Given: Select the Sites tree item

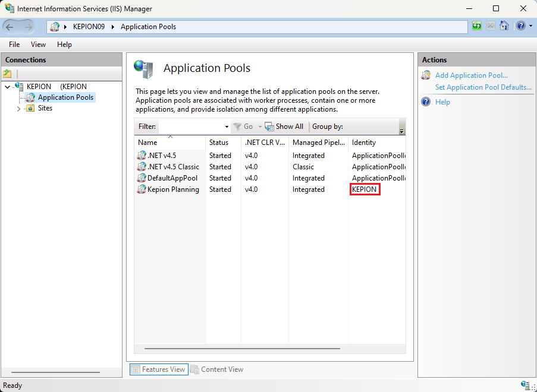Looking at the screenshot, I should 45,108.
